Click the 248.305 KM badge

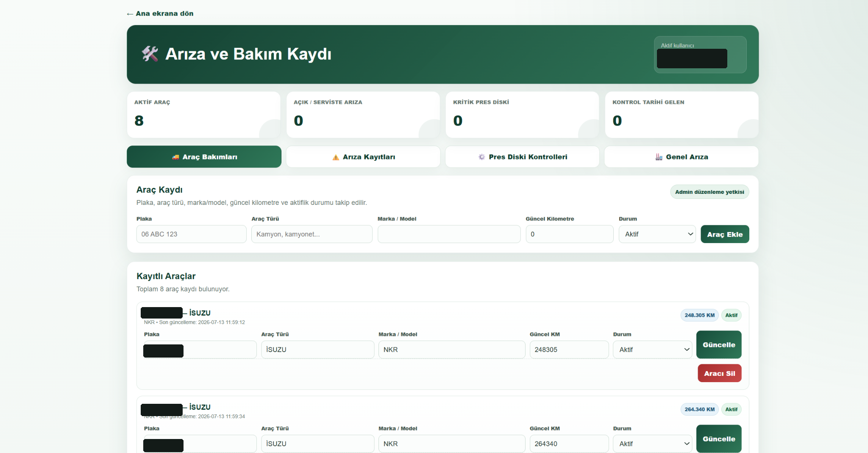[699, 315]
